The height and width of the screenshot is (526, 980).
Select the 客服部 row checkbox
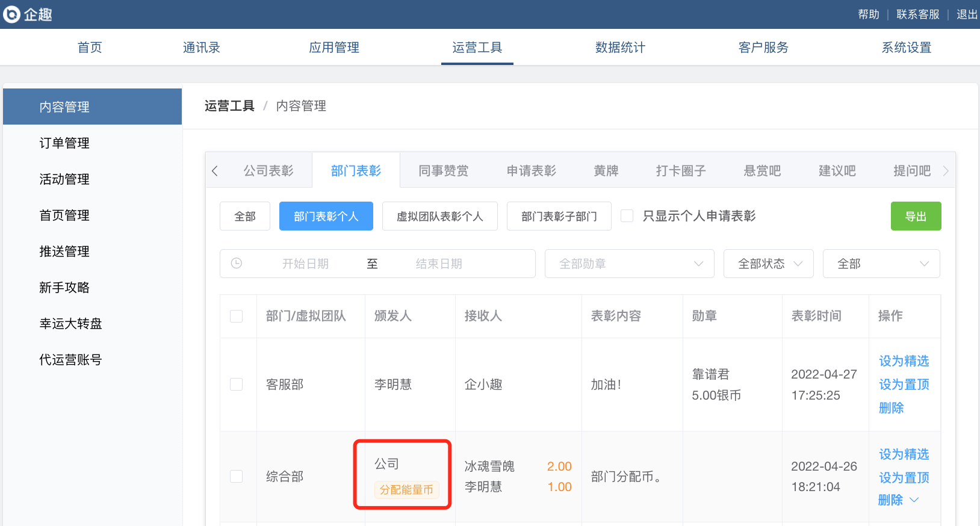237,384
